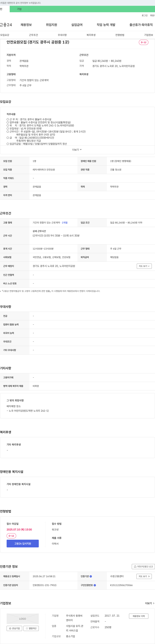Jump to the 근무조건 section tab

[x=33, y=35]
